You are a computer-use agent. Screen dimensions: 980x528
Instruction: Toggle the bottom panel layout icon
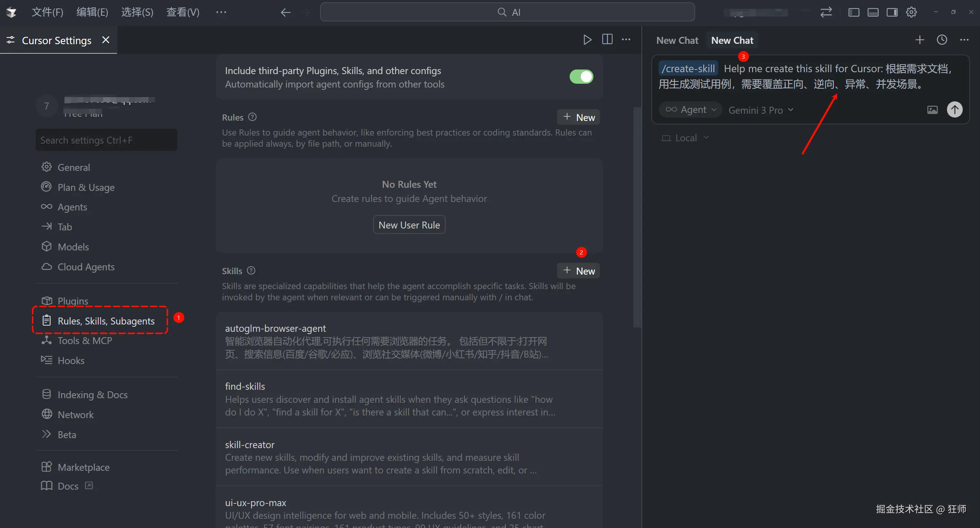click(873, 12)
